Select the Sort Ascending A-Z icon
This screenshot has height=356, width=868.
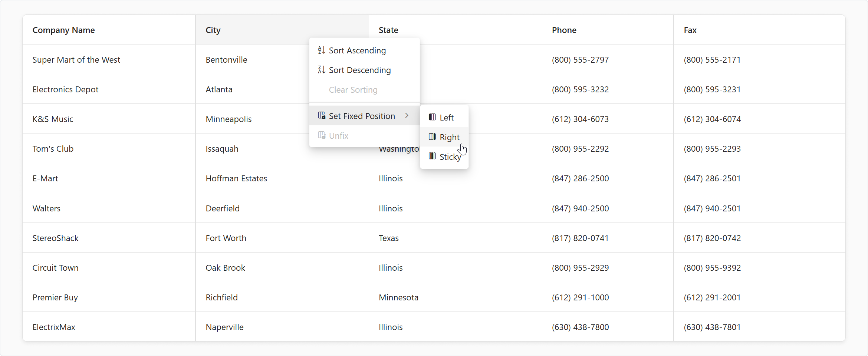coord(321,50)
